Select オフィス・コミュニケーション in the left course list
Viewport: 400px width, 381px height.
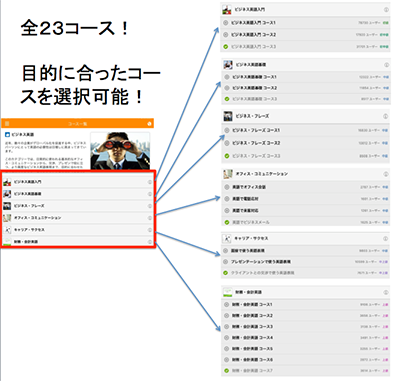click(78, 218)
